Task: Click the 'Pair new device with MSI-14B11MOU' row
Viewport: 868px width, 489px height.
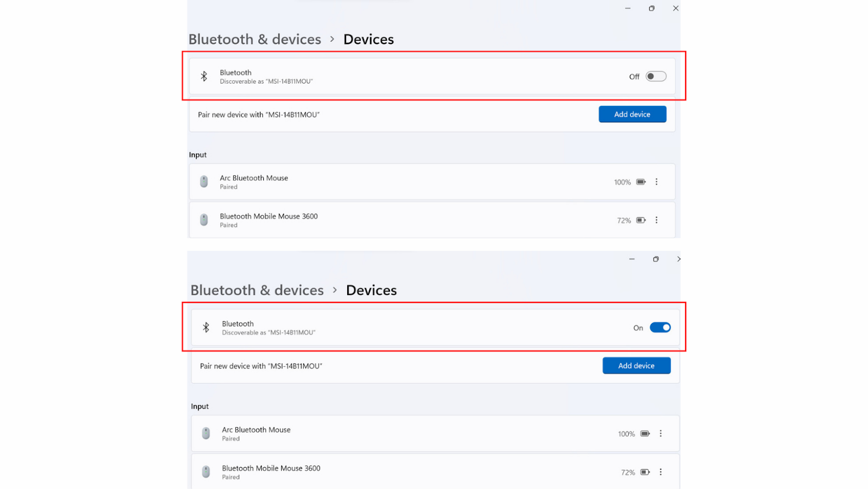Action: (259, 115)
